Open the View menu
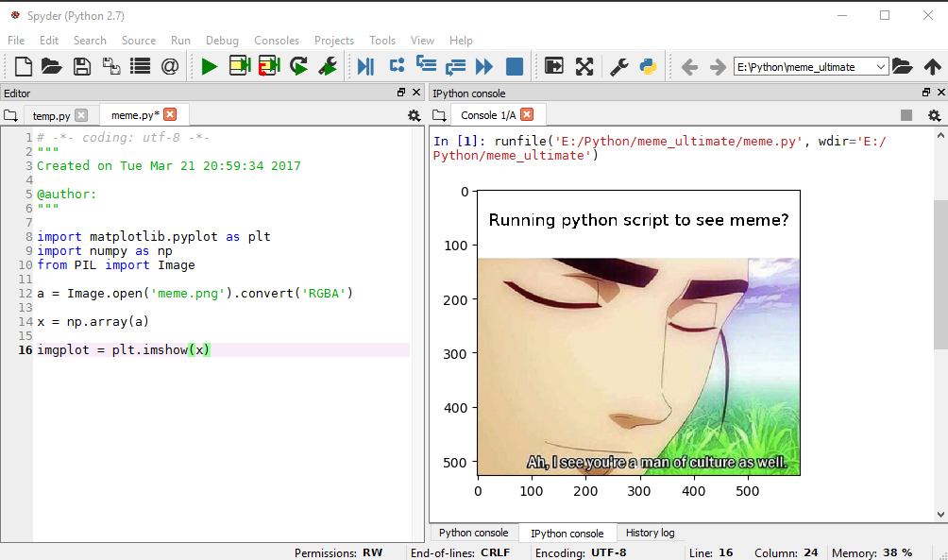Screen dimensions: 948x560 click(x=423, y=41)
